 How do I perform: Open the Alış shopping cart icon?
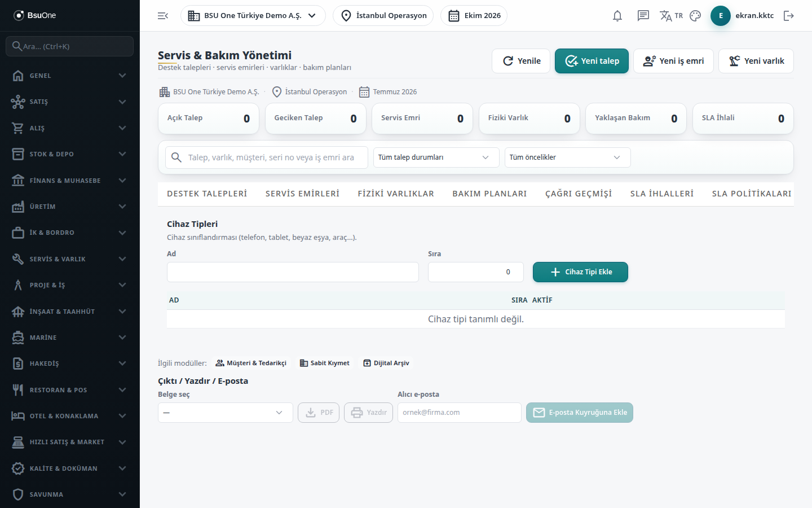pyautogui.click(x=18, y=128)
